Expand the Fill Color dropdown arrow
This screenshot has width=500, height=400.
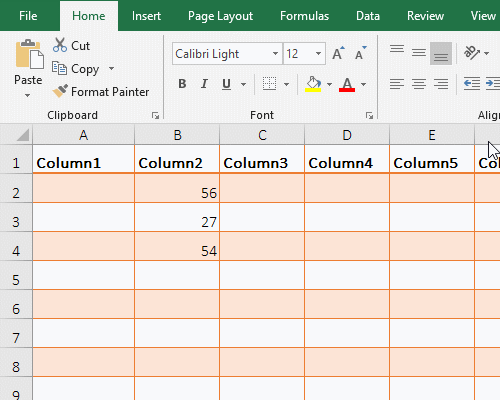[329, 84]
